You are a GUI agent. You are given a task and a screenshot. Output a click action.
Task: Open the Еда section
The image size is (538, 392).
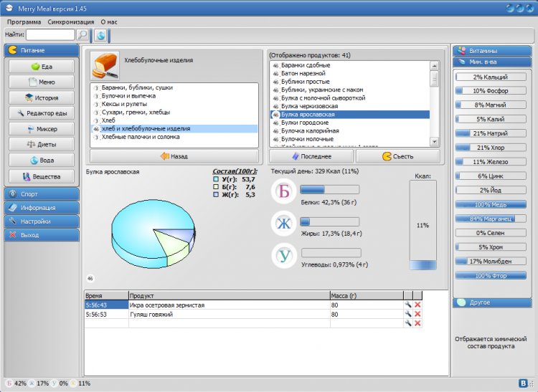[42, 67]
